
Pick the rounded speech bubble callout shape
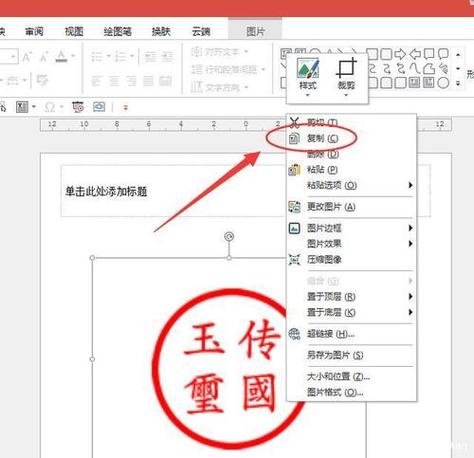(x=443, y=54)
